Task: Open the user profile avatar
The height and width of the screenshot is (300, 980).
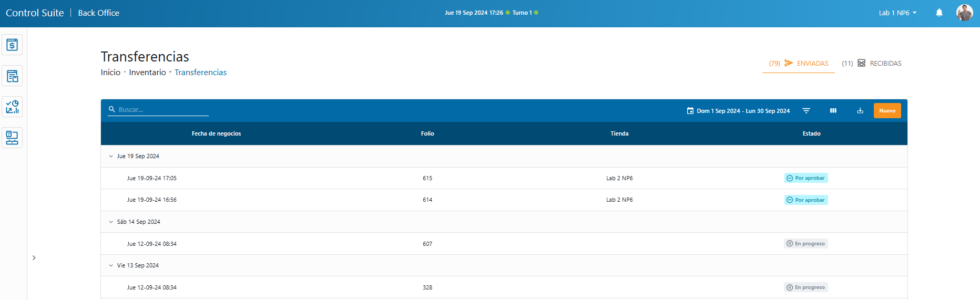Action: (x=964, y=13)
